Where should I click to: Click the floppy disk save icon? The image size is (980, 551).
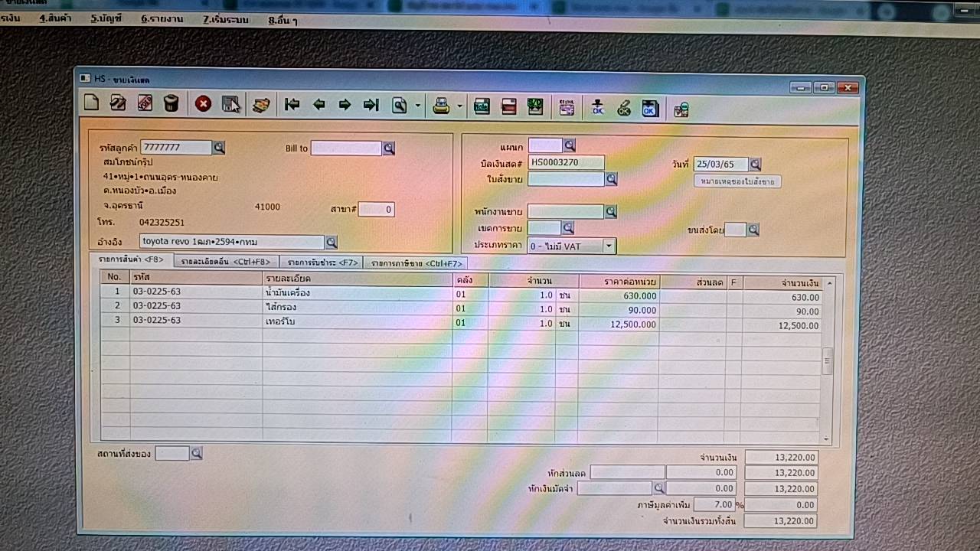tap(231, 105)
